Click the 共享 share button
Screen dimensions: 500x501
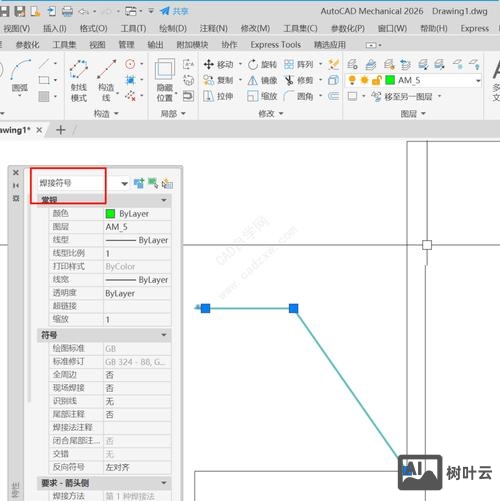point(174,11)
